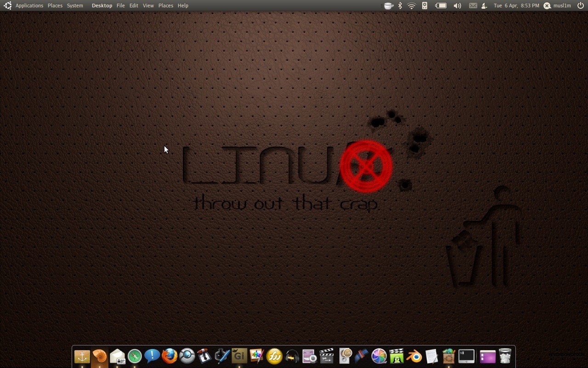This screenshot has width=588, height=368.
Task: Launch Nautilus shell icon in dock
Action: 100,356
